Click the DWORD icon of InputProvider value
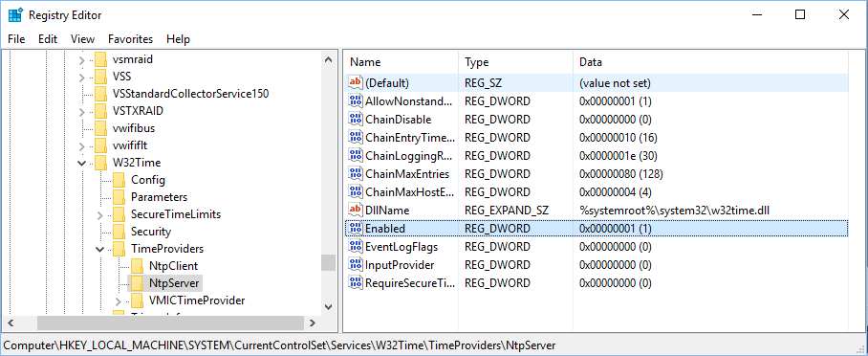Screen dimensions: 868x356 pyautogui.click(x=355, y=264)
